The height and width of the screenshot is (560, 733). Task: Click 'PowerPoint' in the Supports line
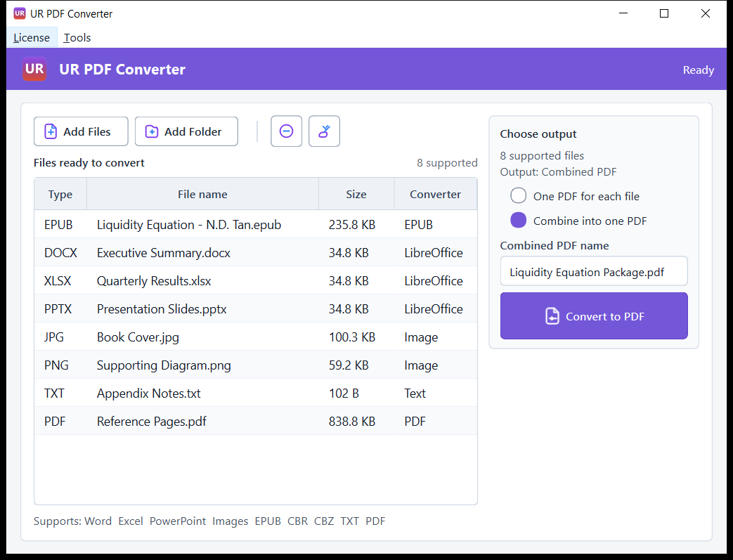[177, 521]
